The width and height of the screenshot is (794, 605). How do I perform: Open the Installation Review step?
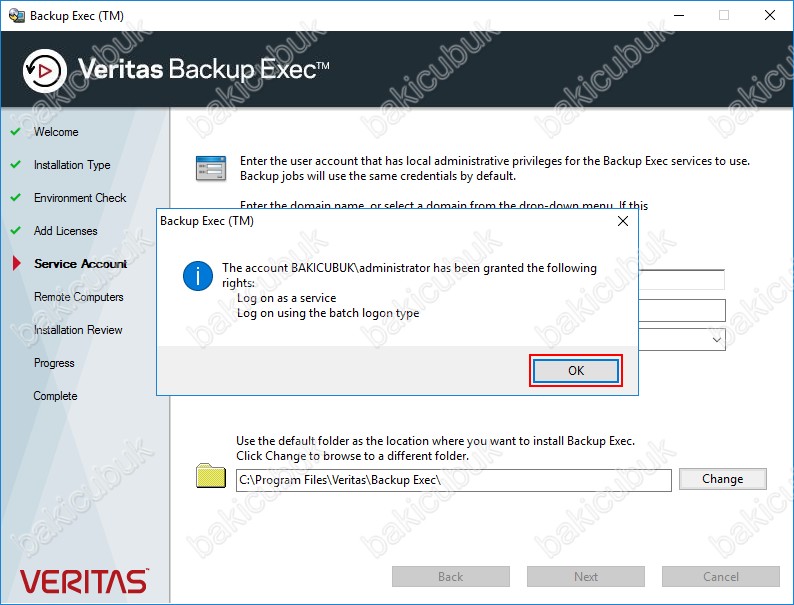[78, 330]
